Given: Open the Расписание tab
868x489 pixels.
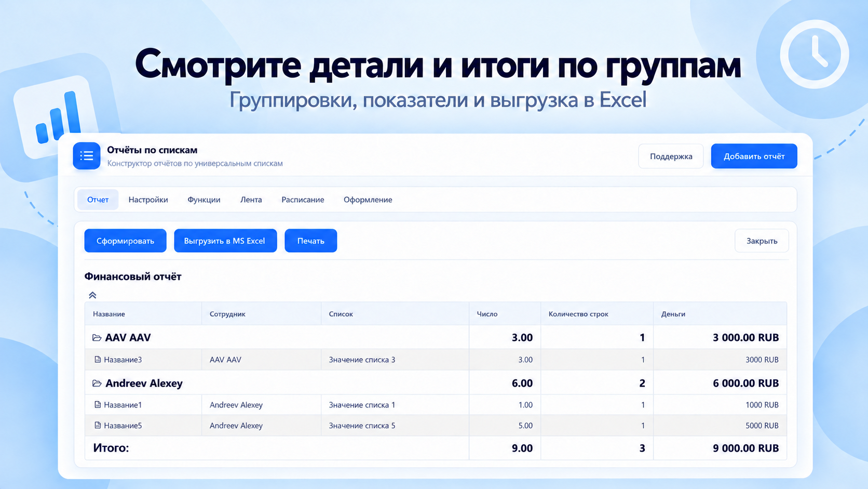Looking at the screenshot, I should [303, 200].
